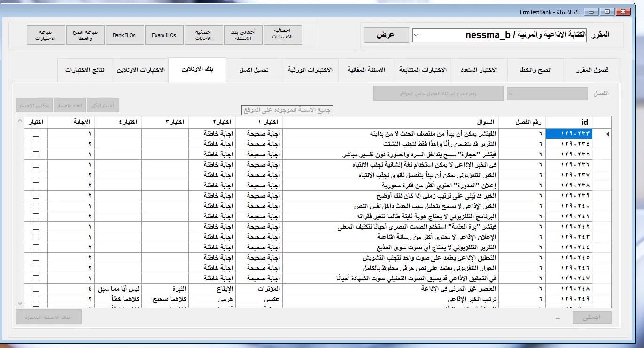The height and width of the screenshot is (348, 644).
Task: Check the checkbox for row ١٢٩٠٢٣٣
Action: click(36, 134)
